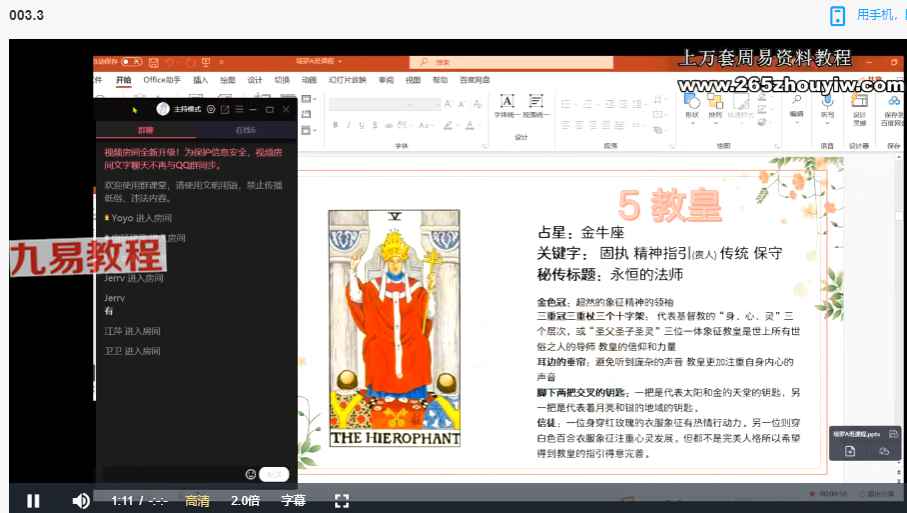The height and width of the screenshot is (513, 907).
Task: Open the 排列 arrange dropdown
Action: click(715, 103)
